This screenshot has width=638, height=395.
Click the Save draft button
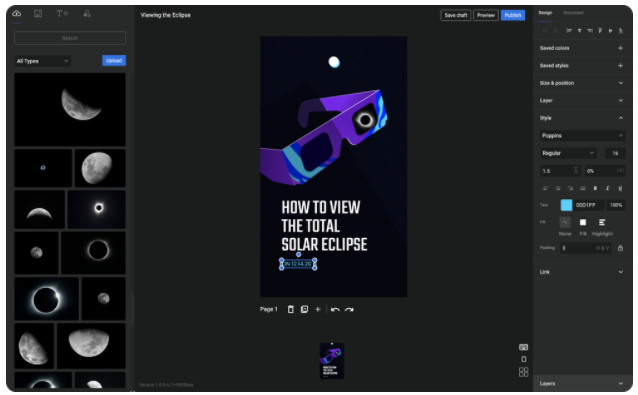pos(456,15)
